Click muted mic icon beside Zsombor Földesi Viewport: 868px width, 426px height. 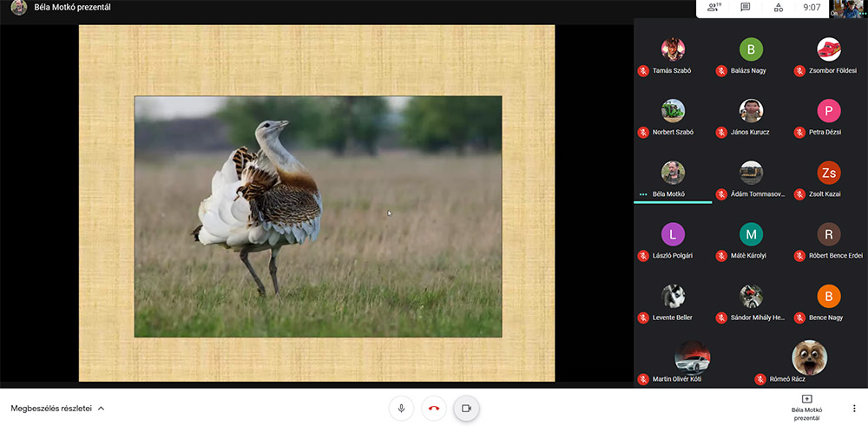799,71
